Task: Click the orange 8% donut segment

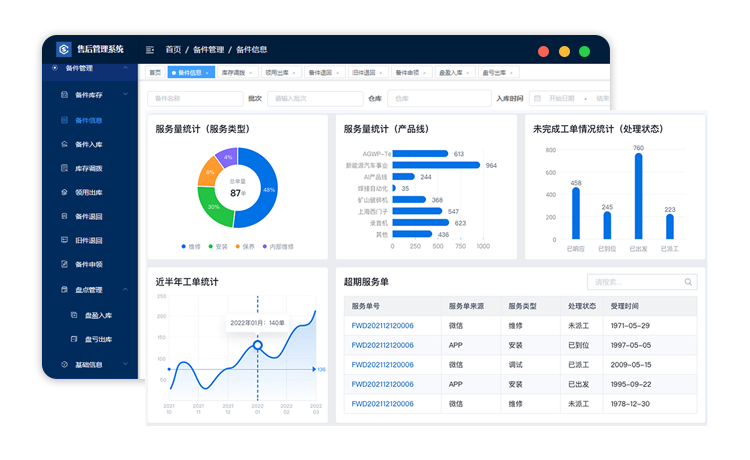Action: coord(210,172)
